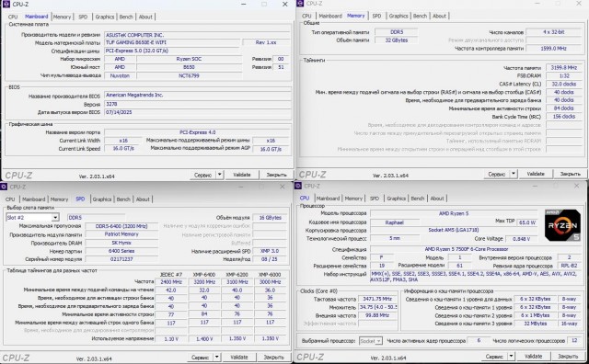This screenshot has height=364, width=589.
Task: Select the TUF GAMING B650E-E WIFI model field
Action: coord(172,42)
